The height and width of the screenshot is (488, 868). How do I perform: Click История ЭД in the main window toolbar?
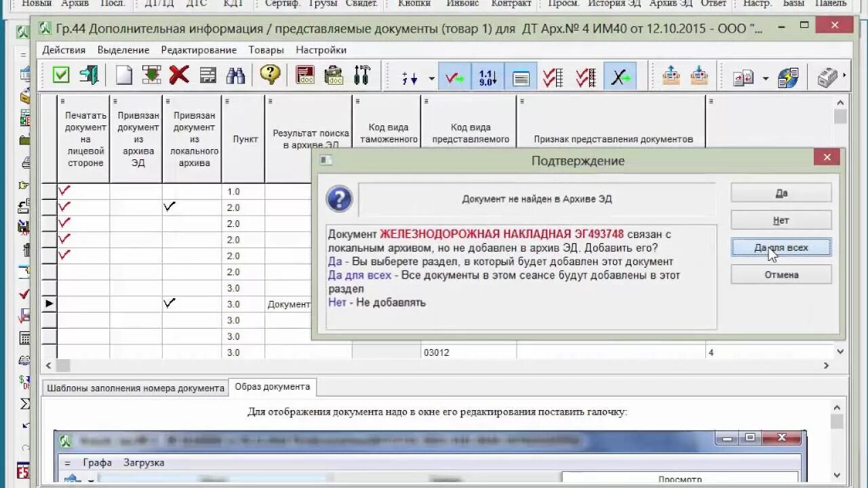[614, 4]
